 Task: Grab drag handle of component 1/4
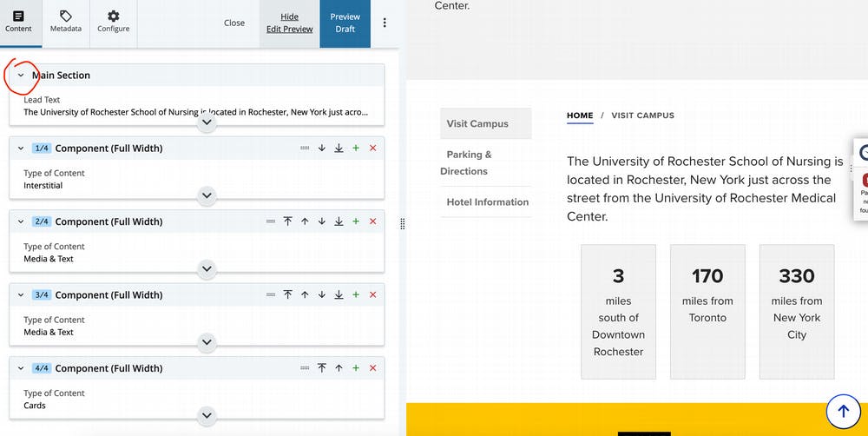(305, 148)
